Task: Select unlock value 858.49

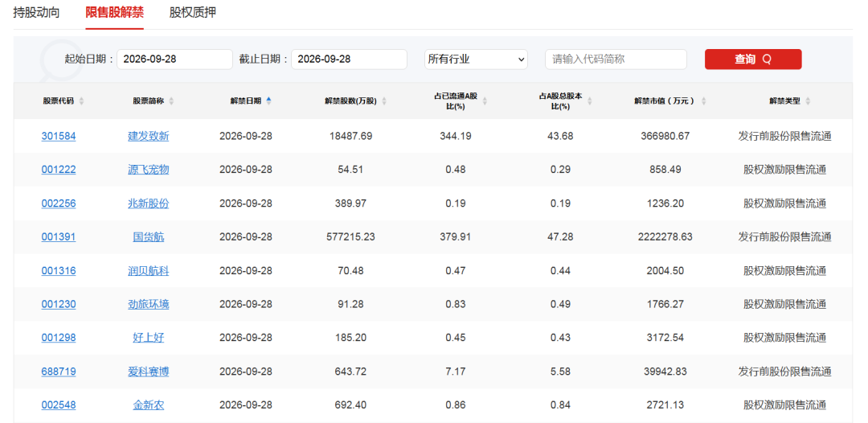Action: pyautogui.click(x=665, y=170)
